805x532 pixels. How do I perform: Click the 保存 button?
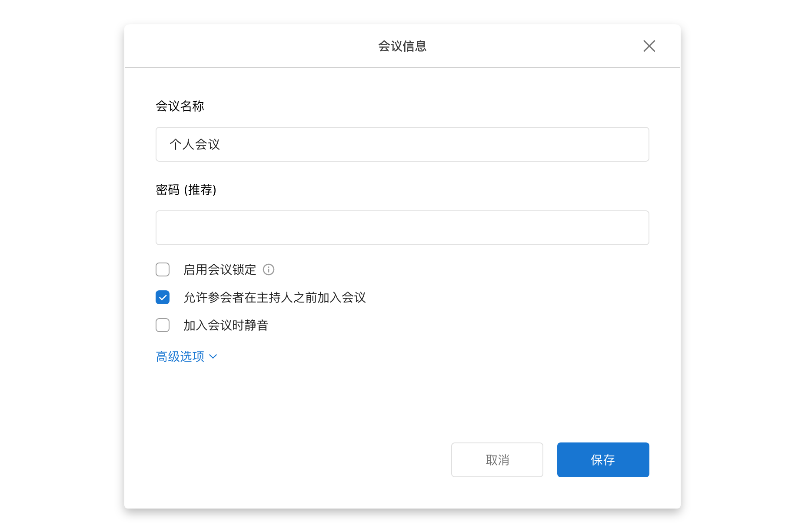coord(603,460)
